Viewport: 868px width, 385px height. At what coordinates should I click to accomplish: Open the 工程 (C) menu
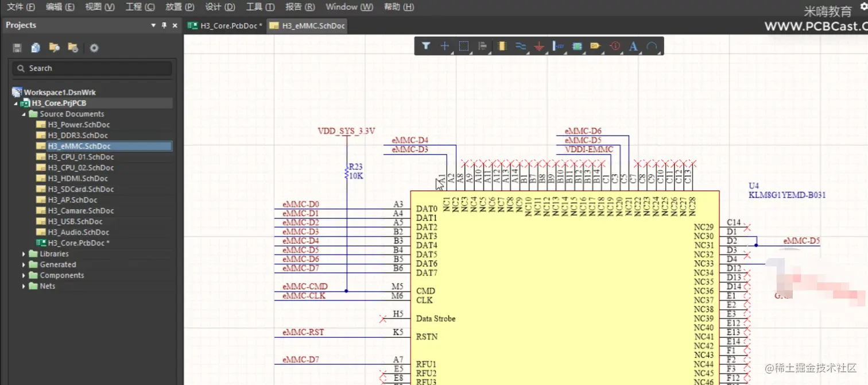140,7
